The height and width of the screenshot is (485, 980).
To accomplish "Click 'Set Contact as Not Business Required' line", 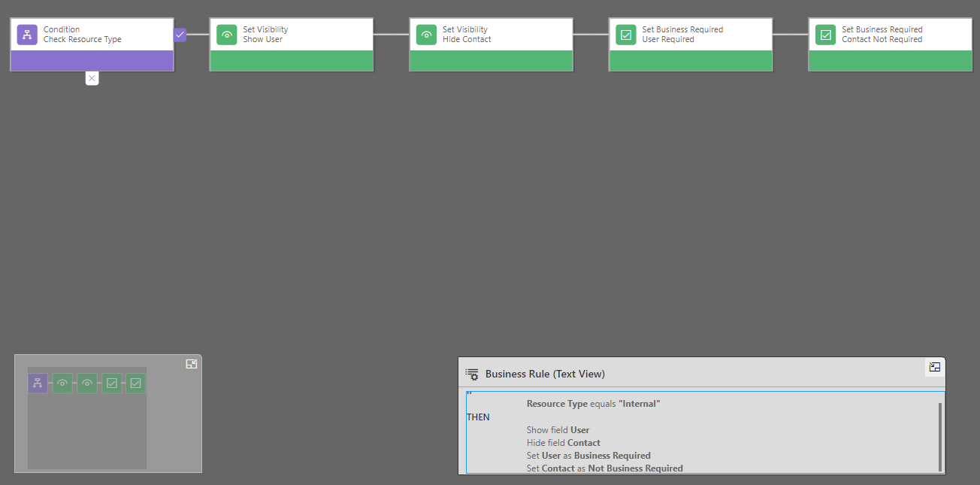I will pyautogui.click(x=604, y=468).
